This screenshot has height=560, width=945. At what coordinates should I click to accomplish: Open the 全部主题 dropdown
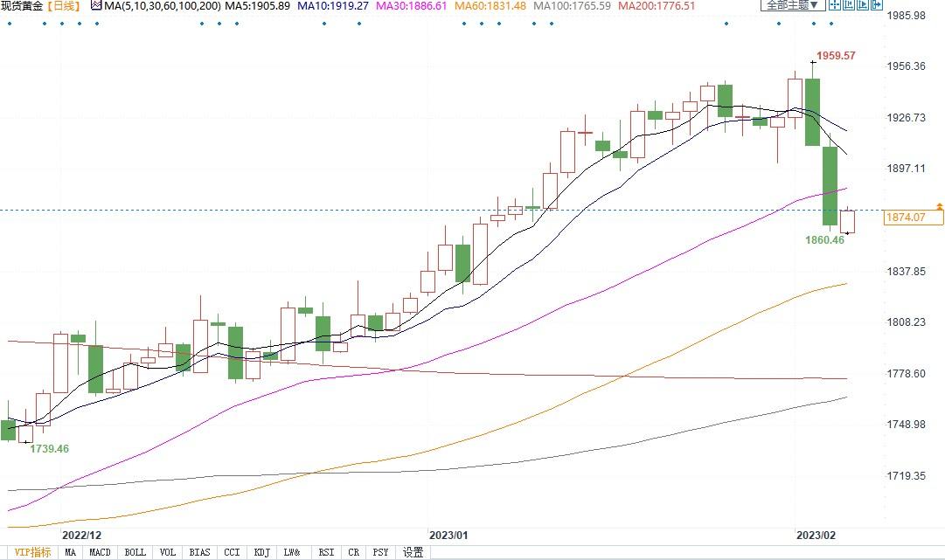point(793,5)
